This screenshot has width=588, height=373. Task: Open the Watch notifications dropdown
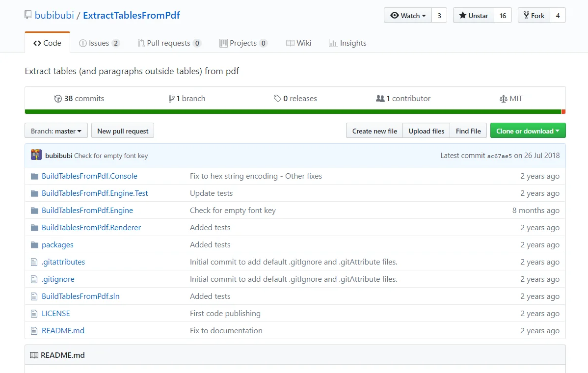click(408, 15)
